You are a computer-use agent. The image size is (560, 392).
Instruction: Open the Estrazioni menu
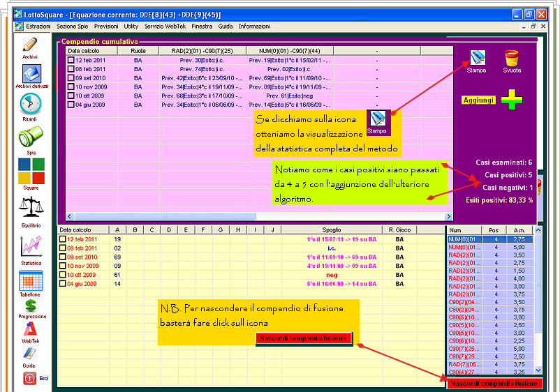pos(38,27)
